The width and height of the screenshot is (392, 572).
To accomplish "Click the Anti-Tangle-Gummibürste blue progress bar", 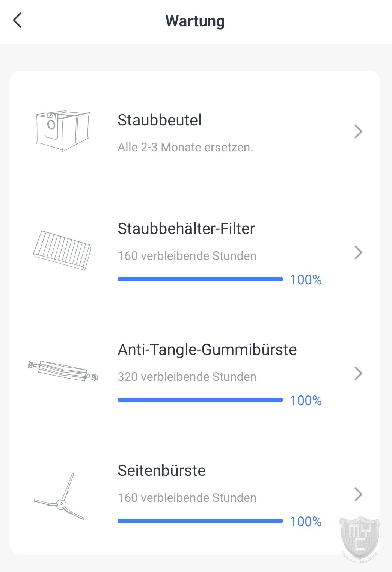I will point(200,400).
